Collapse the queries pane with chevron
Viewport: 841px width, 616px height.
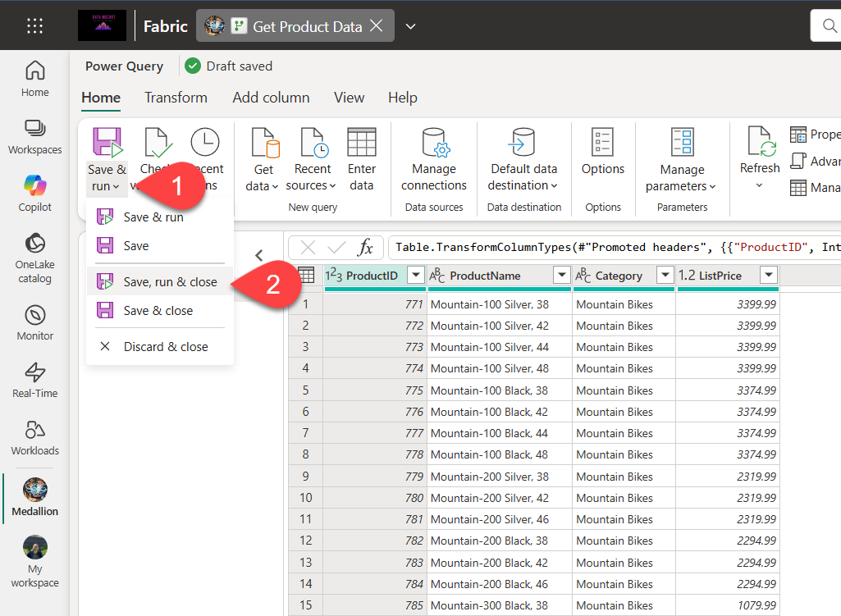pyautogui.click(x=259, y=255)
